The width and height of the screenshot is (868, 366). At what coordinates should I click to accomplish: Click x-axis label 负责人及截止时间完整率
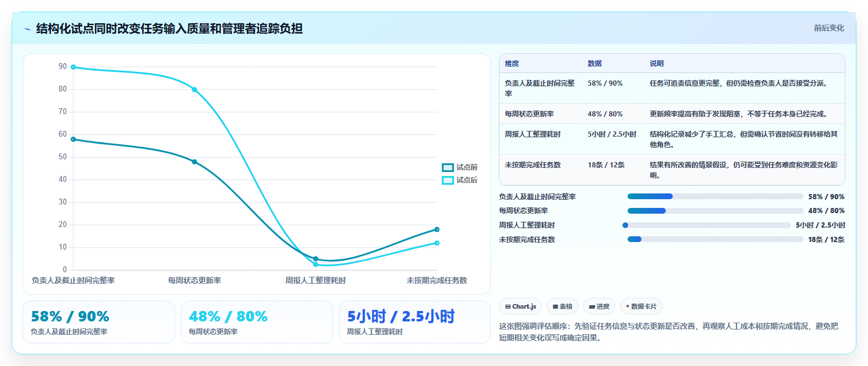point(73,280)
